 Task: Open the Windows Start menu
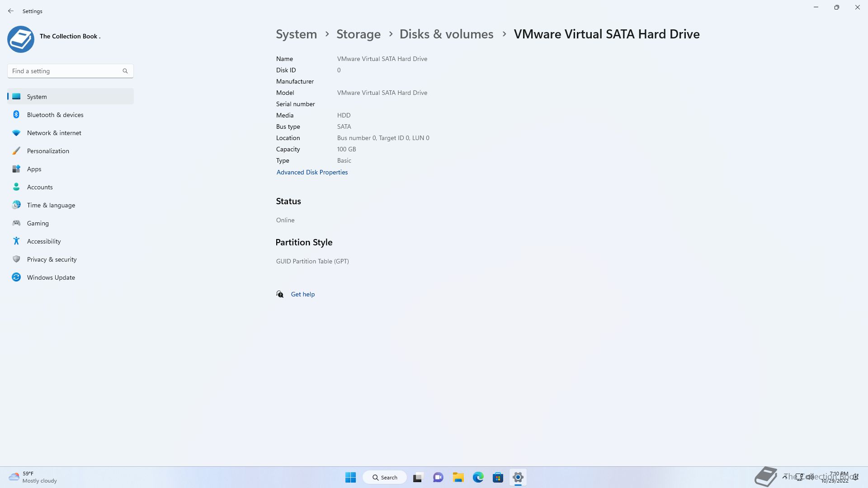350,477
